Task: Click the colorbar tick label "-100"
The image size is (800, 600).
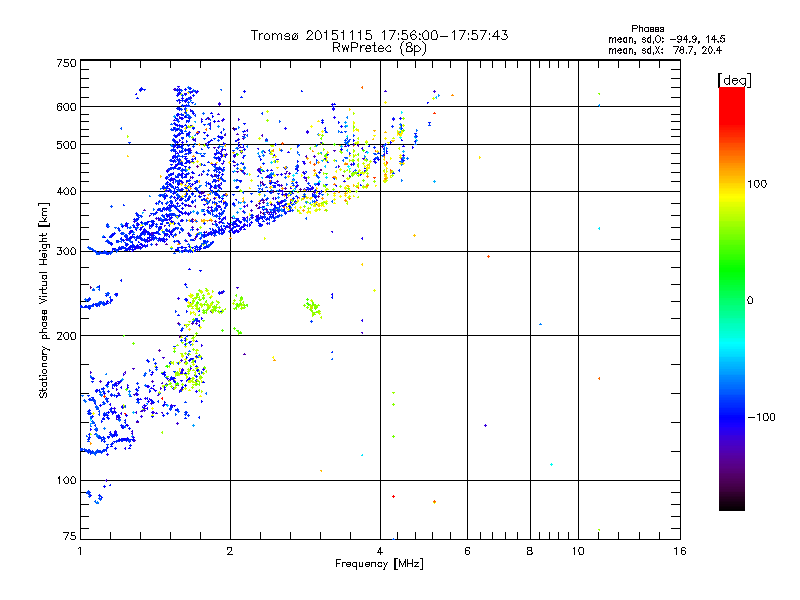Action: (x=761, y=417)
